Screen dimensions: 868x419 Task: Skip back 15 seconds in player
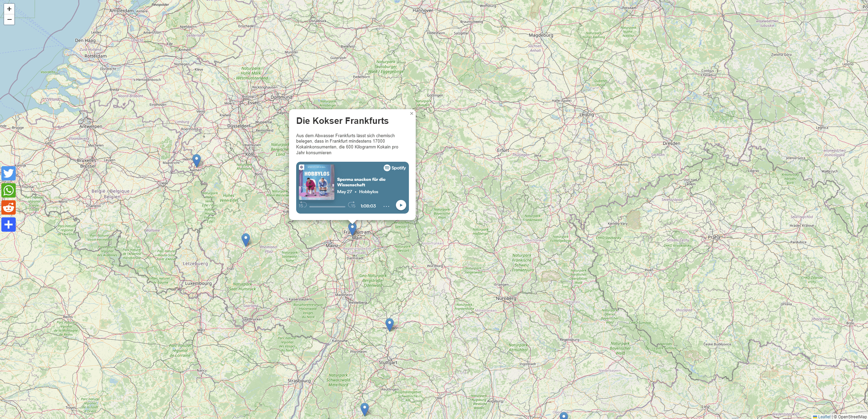click(302, 205)
